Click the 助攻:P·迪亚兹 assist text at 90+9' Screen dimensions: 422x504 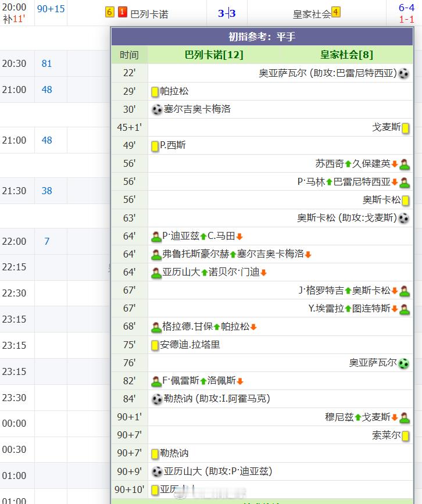coord(238,471)
